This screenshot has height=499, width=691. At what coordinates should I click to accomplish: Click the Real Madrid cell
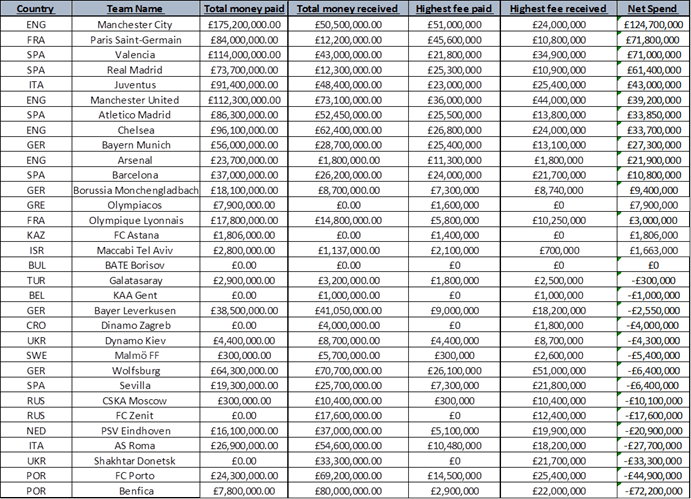coord(135,70)
